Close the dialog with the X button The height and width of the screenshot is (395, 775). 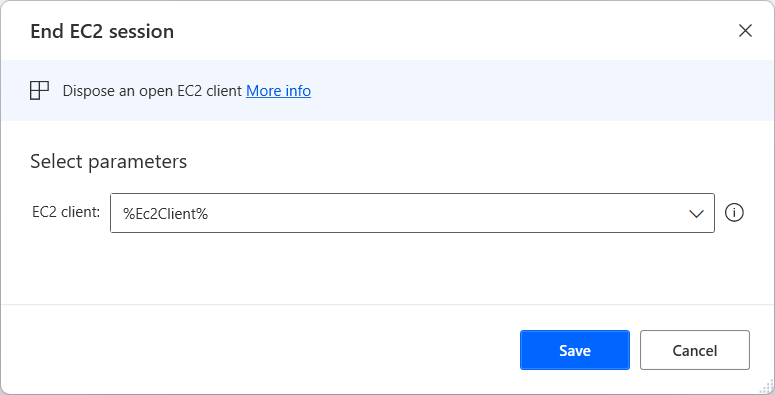(745, 31)
